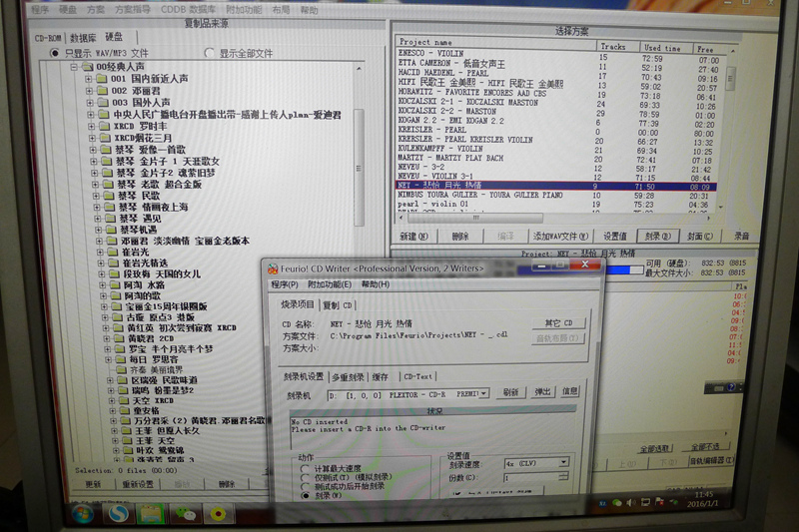Expand the 001 国内新近人声 folder

tap(89, 79)
